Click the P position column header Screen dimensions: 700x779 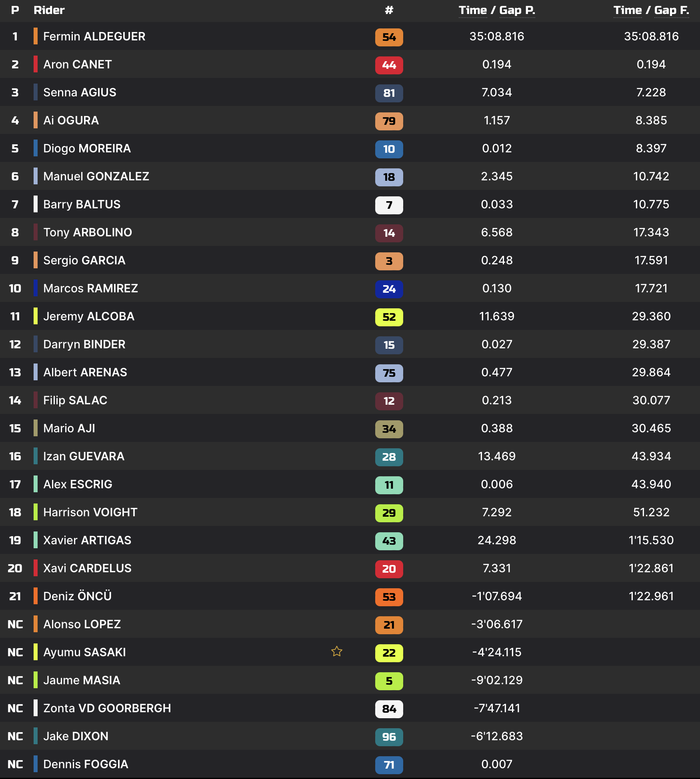click(15, 10)
